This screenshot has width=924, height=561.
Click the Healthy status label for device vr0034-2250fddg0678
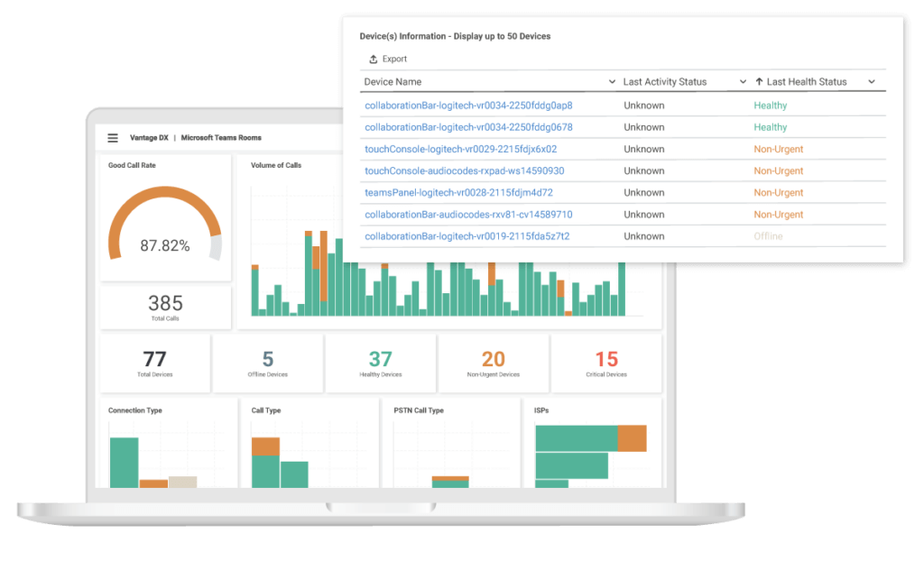[770, 127]
